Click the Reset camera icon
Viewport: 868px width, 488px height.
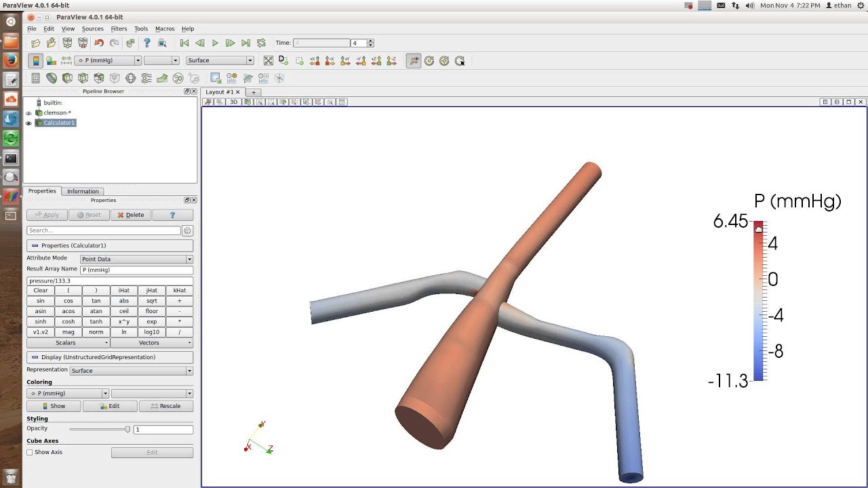pos(269,60)
